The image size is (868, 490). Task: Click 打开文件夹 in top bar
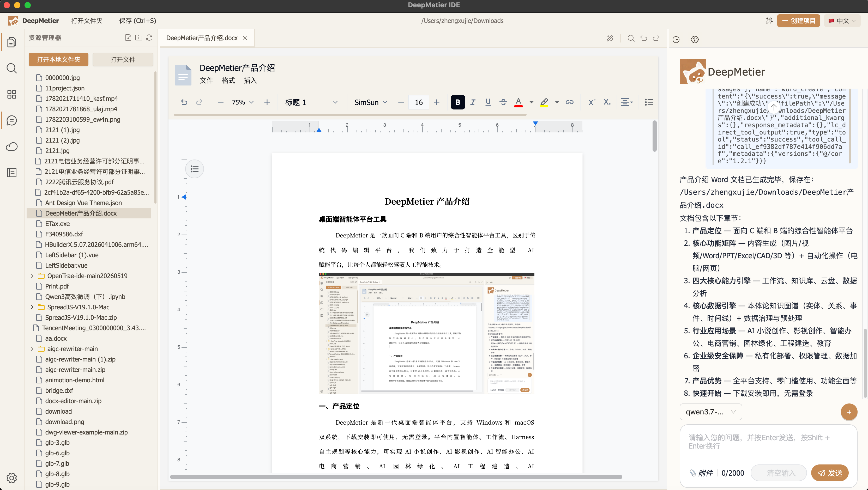pyautogui.click(x=87, y=21)
